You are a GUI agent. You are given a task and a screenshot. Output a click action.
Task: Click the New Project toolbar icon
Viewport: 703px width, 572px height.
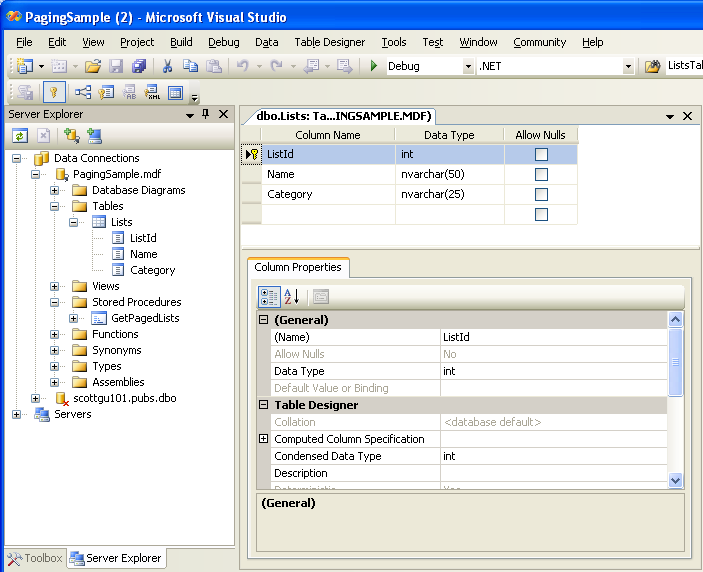25,66
